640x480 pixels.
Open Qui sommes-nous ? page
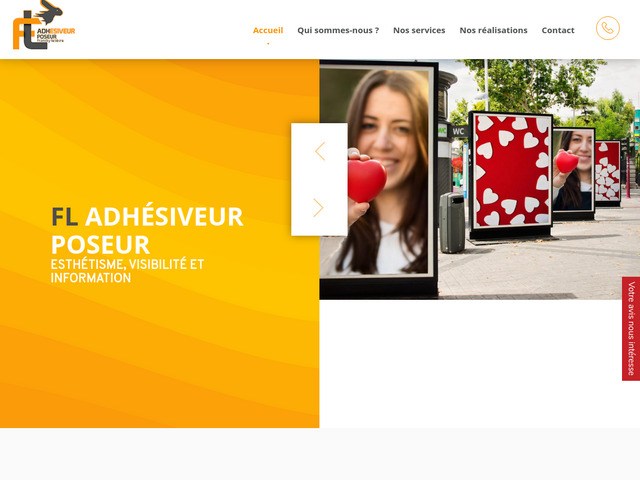(338, 30)
